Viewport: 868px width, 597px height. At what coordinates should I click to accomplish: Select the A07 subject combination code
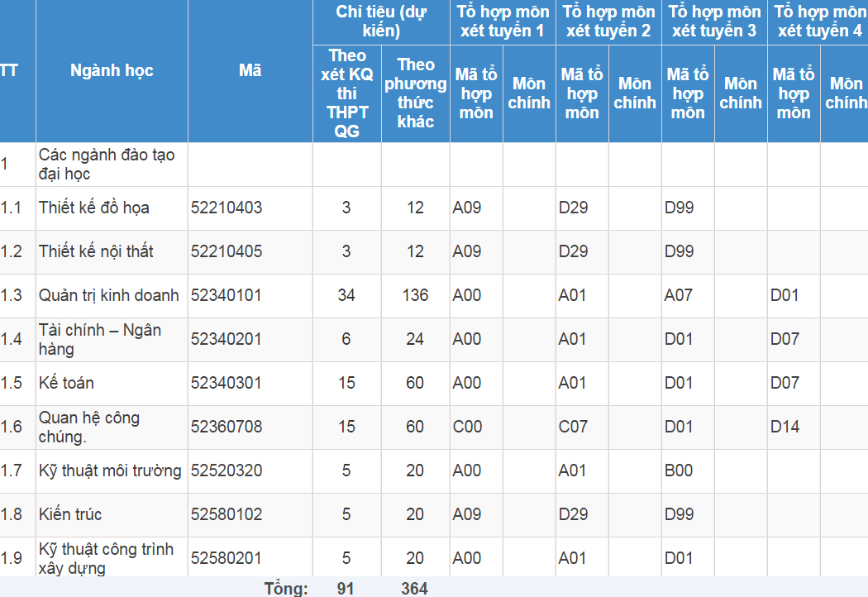pyautogui.click(x=679, y=295)
